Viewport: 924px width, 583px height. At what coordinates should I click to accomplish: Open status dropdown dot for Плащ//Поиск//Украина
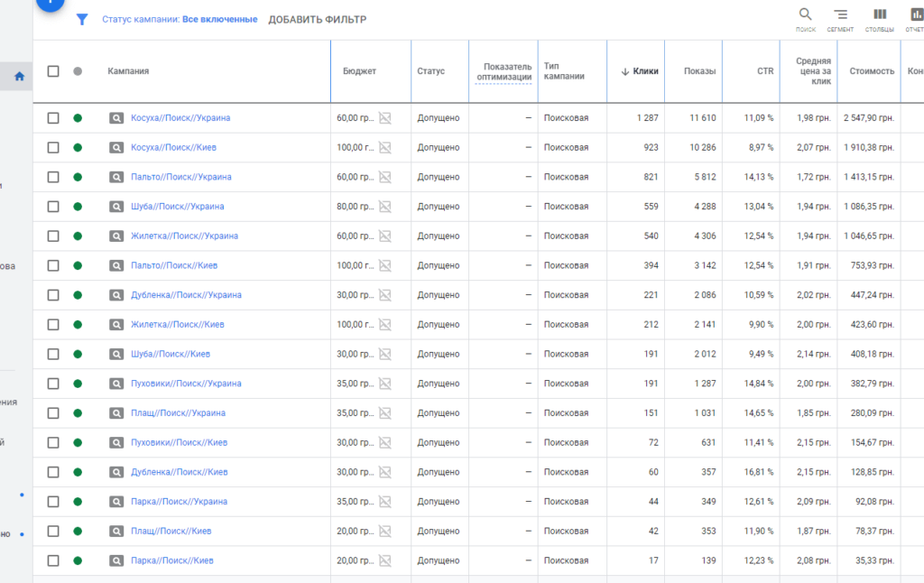(x=78, y=412)
